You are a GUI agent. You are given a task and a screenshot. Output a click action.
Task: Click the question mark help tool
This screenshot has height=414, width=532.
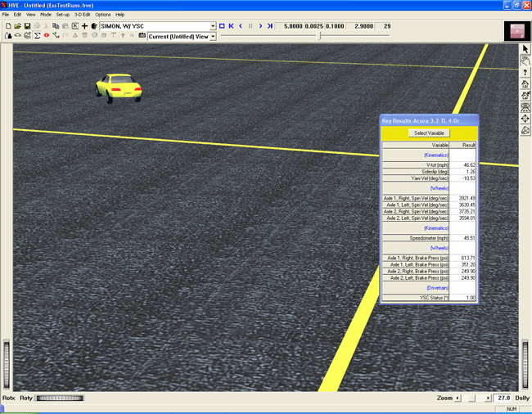tap(525, 72)
